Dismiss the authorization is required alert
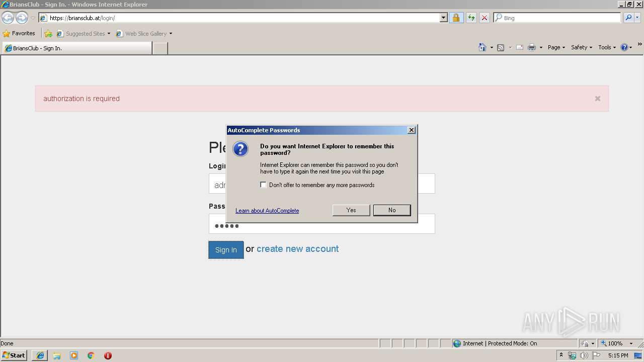 tap(598, 99)
